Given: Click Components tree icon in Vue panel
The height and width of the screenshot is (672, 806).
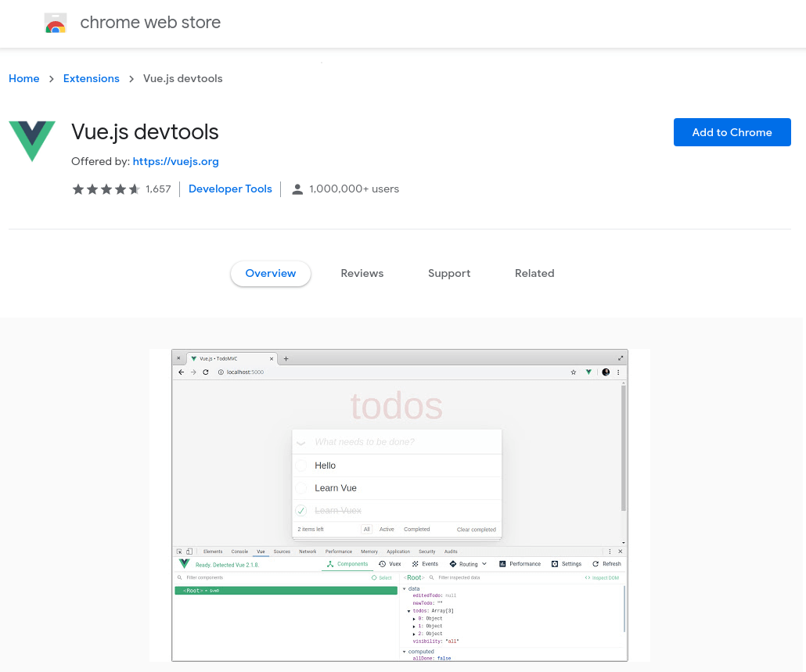Looking at the screenshot, I should pos(330,563).
